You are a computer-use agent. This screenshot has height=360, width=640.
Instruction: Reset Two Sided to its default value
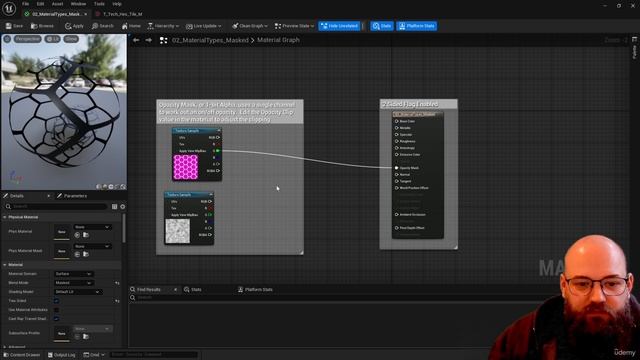click(x=117, y=301)
